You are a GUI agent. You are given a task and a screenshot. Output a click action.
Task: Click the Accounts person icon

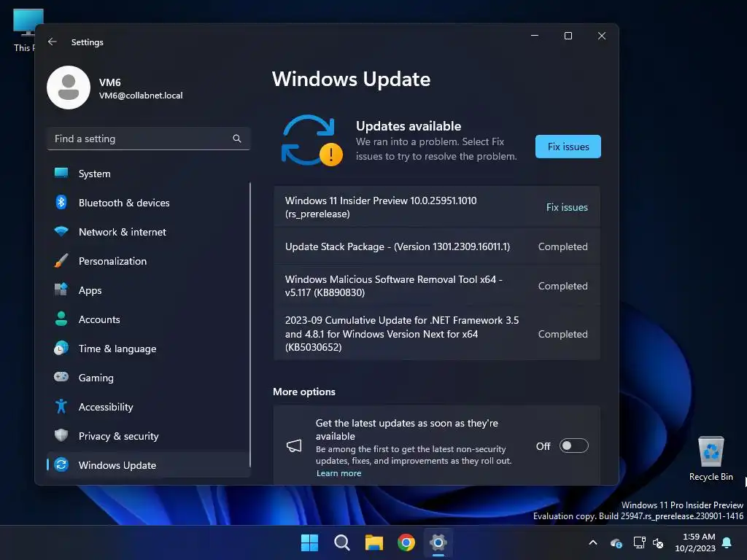click(x=61, y=319)
